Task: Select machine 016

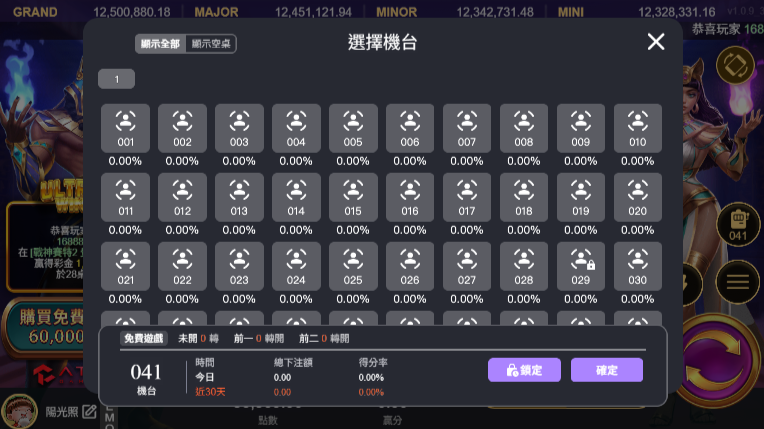Action: 410,197
